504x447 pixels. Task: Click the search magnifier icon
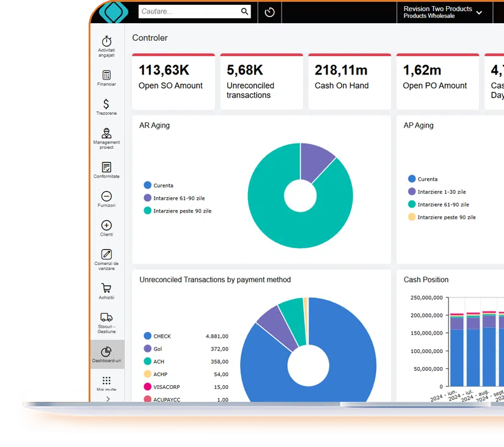pyautogui.click(x=245, y=12)
